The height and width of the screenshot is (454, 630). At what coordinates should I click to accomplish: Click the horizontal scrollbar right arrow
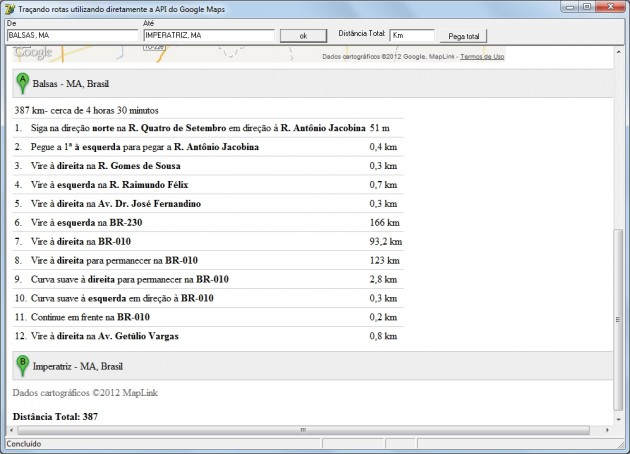[x=607, y=430]
